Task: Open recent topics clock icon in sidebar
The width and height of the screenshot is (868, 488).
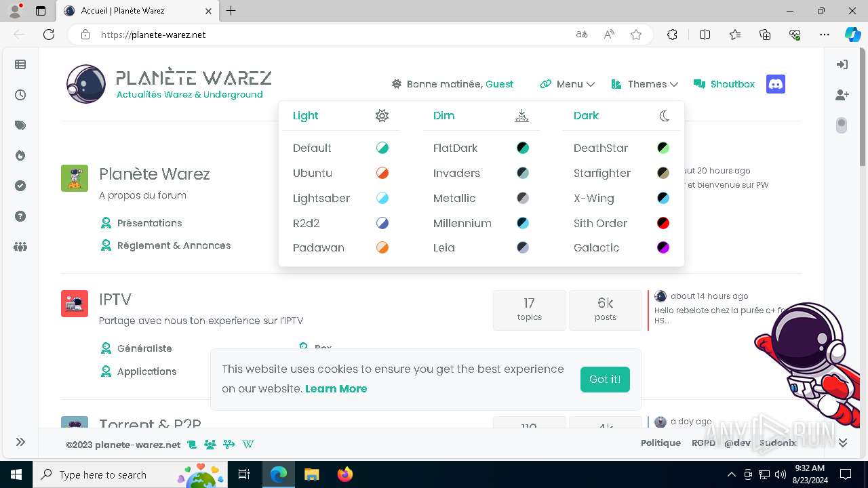Action: coord(20,95)
